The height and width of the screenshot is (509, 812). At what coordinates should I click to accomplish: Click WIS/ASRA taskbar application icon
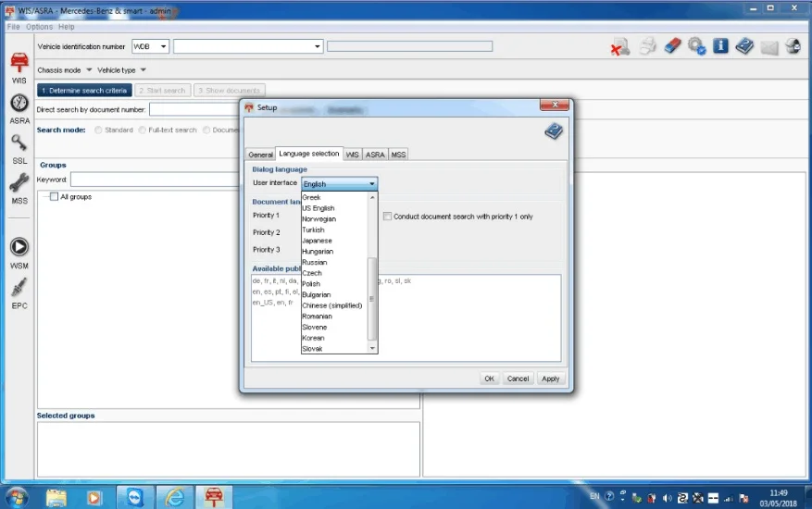coord(214,498)
